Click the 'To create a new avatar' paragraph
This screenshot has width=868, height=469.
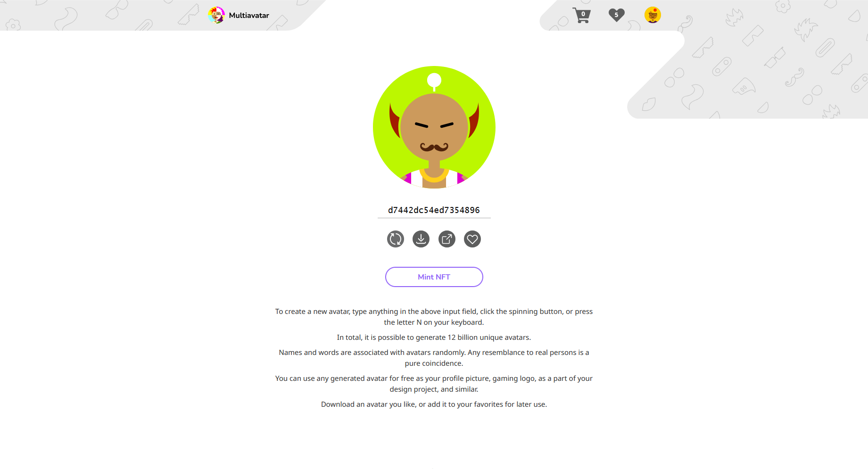click(434, 317)
